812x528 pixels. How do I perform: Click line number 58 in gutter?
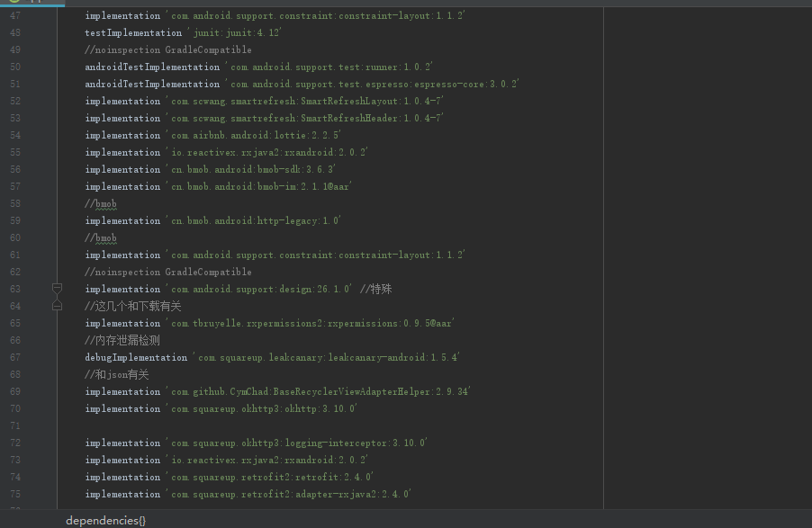click(x=15, y=203)
